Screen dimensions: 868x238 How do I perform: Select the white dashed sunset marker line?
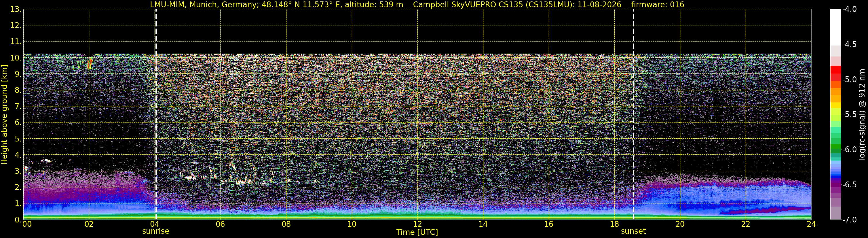pos(633,115)
